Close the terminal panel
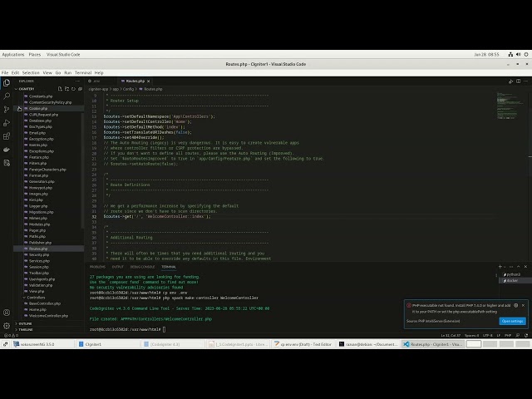This screenshot has width=532, height=399. 525,267
